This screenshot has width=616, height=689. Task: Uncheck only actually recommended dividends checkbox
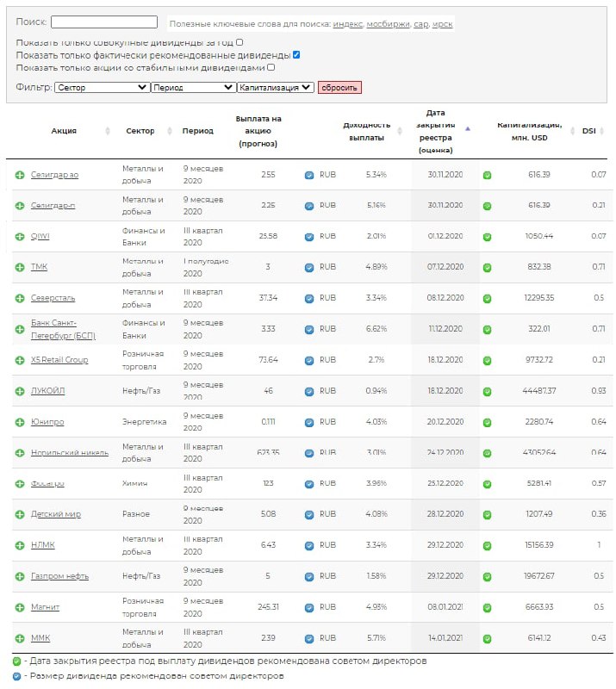point(296,55)
